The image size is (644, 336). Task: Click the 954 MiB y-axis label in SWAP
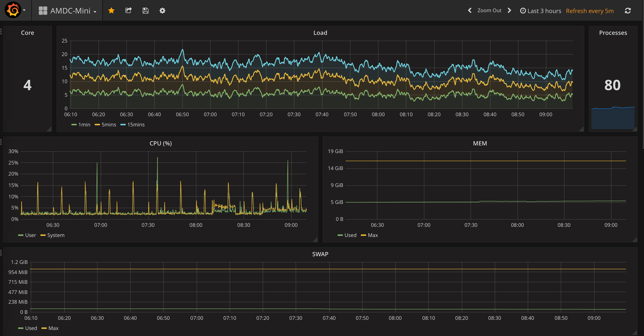click(x=18, y=272)
